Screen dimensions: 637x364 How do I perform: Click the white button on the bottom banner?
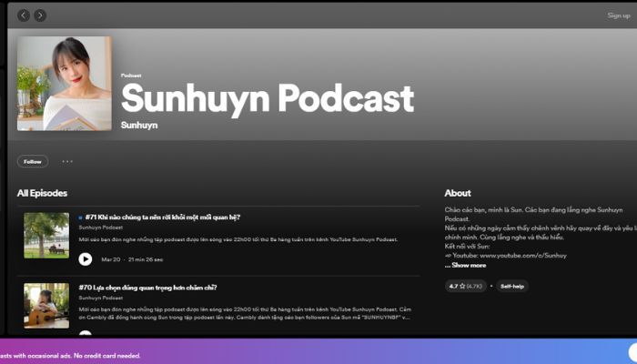[632, 351]
